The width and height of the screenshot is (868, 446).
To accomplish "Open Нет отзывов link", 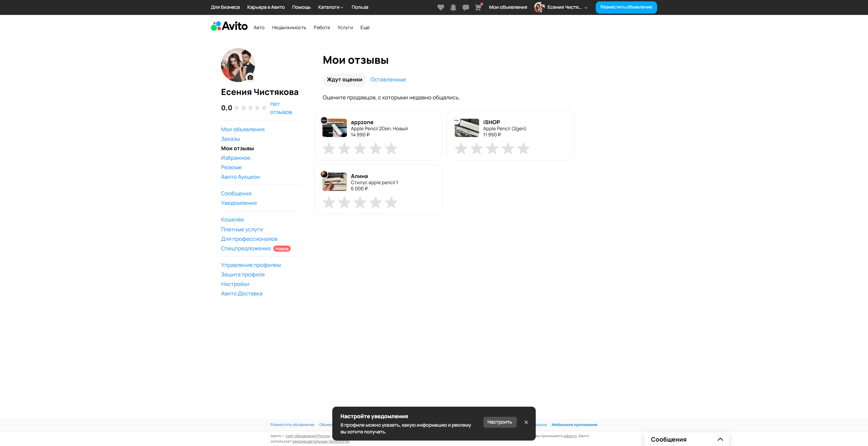I will tap(281, 108).
